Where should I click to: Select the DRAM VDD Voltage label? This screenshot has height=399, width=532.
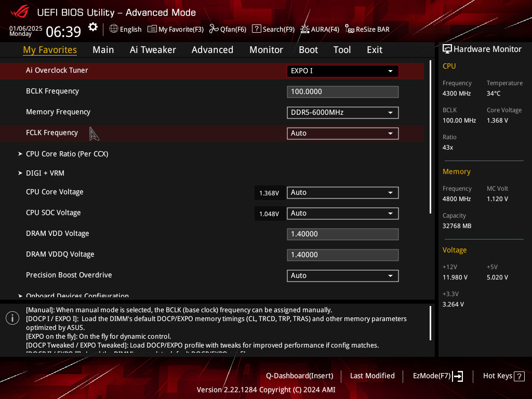(x=58, y=233)
